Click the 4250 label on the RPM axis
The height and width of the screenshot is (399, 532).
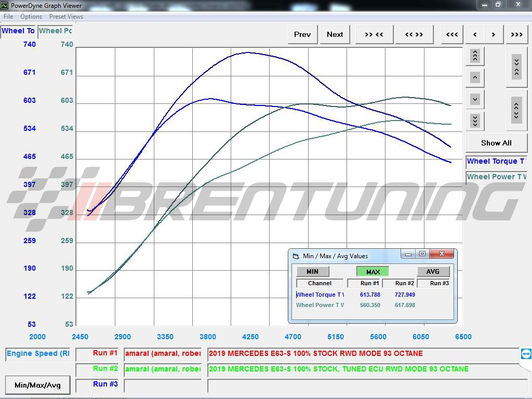250,337
